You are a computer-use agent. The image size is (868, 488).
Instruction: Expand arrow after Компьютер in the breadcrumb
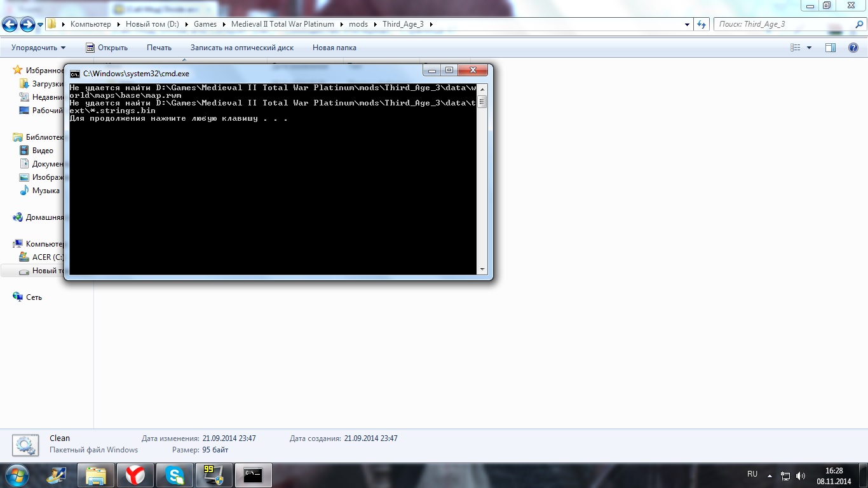click(x=119, y=24)
